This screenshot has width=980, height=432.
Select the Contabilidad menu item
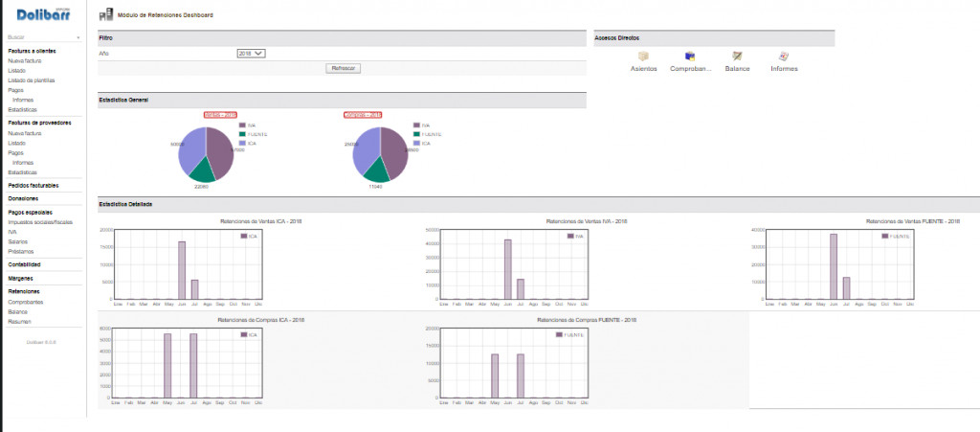[x=24, y=264]
